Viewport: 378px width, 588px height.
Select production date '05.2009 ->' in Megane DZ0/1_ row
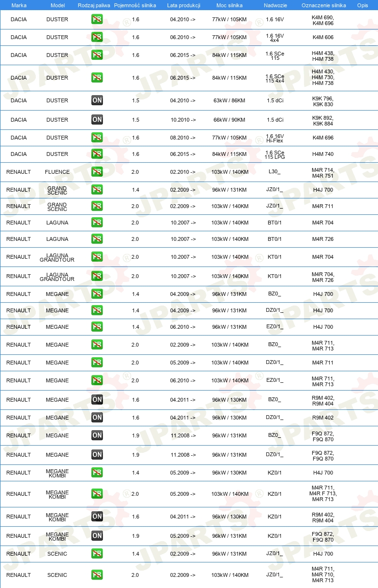[x=183, y=363]
